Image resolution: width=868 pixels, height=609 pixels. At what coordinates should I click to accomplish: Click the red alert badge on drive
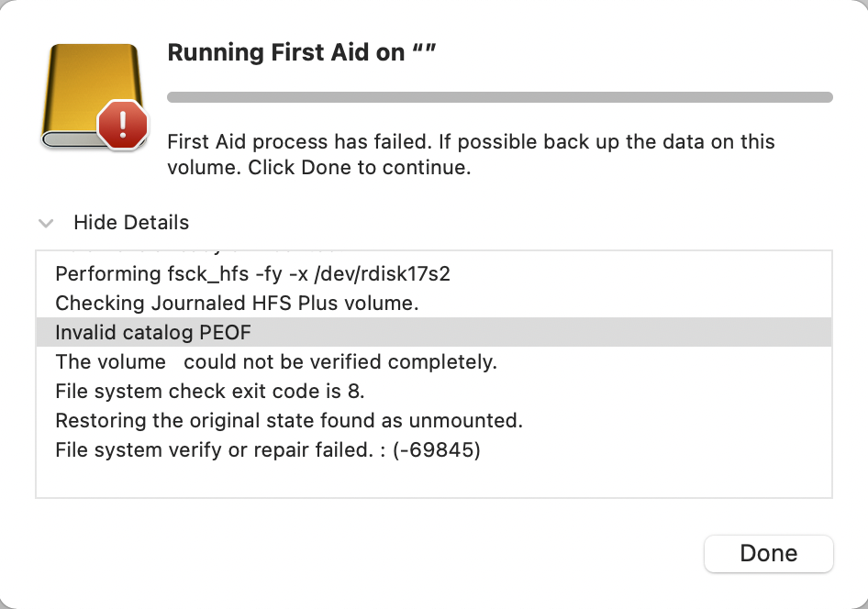point(122,124)
